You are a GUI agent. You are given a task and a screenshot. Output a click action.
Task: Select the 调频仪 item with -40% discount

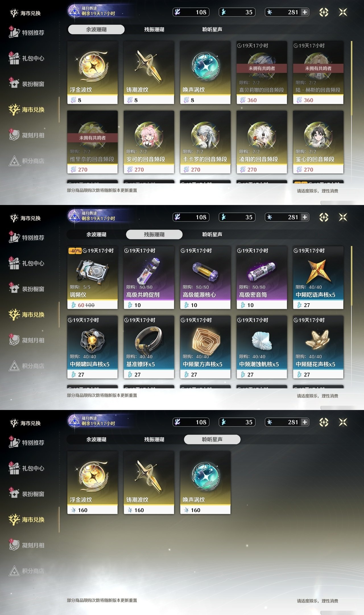(92, 278)
